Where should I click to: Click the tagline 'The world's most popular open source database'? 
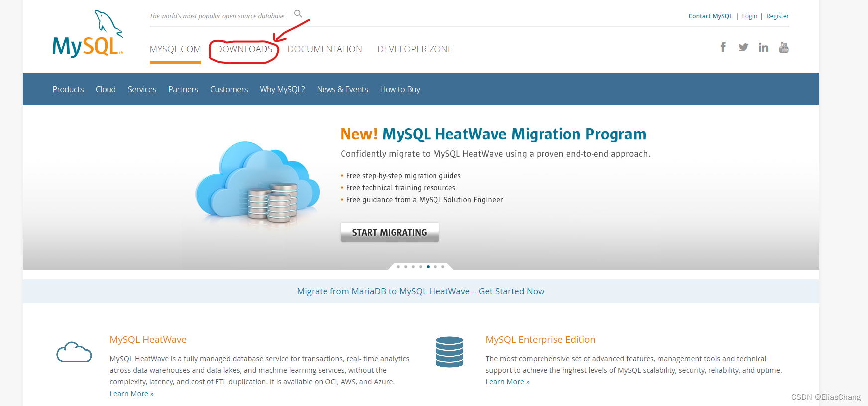click(x=217, y=16)
